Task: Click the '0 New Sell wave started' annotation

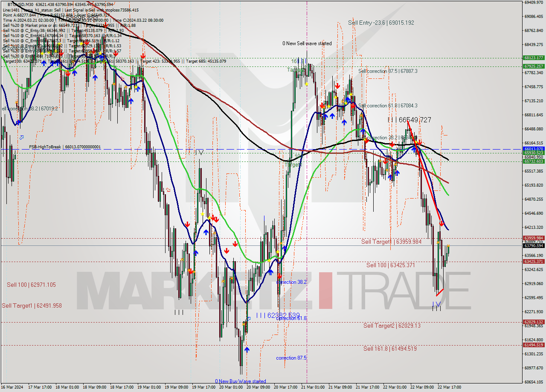Action: click(307, 43)
